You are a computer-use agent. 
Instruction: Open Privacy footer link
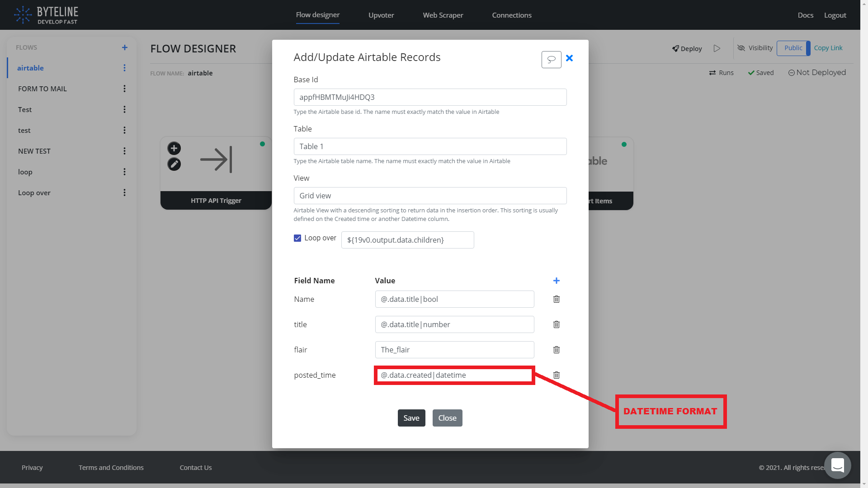(x=32, y=467)
